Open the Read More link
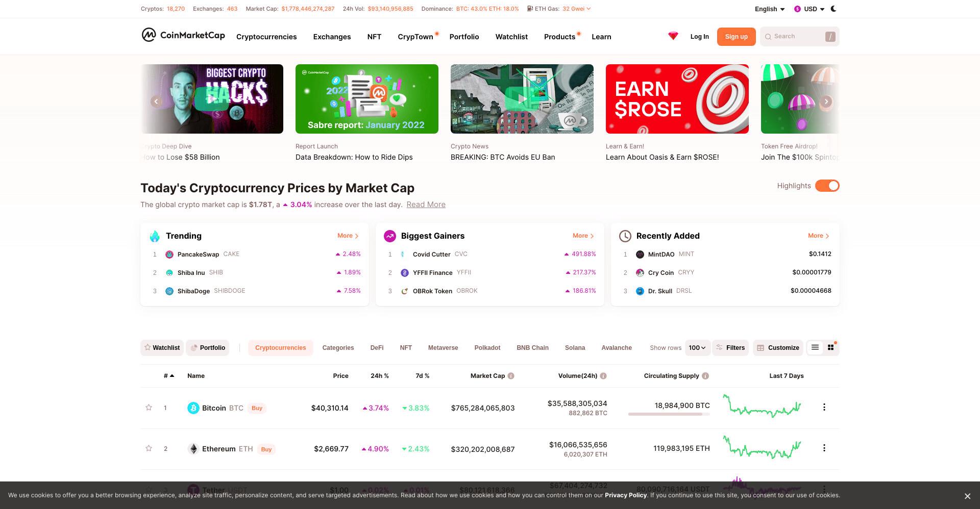This screenshot has height=509, width=980. [426, 205]
